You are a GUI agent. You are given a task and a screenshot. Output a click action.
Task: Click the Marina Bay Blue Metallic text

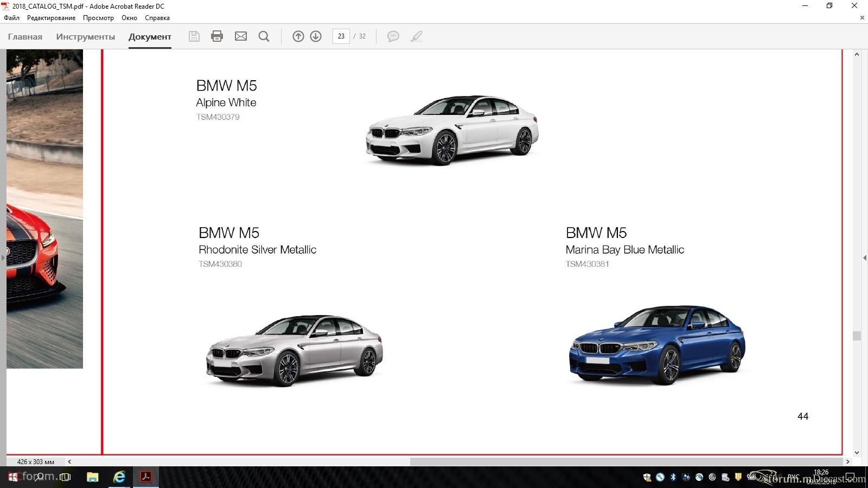[625, 249]
